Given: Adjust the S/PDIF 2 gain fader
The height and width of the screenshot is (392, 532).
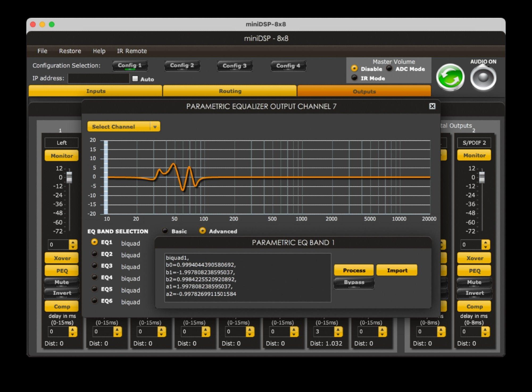Looking at the screenshot, I should pyautogui.click(x=482, y=177).
